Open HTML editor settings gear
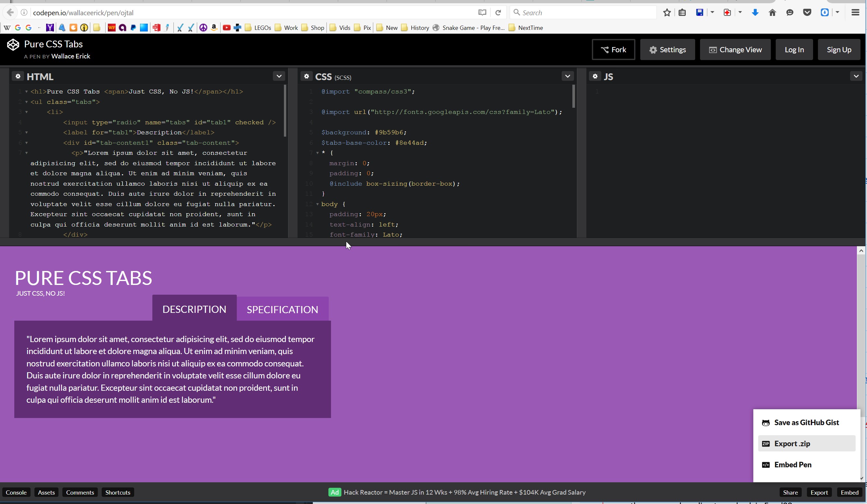This screenshot has width=867, height=504. click(x=18, y=76)
